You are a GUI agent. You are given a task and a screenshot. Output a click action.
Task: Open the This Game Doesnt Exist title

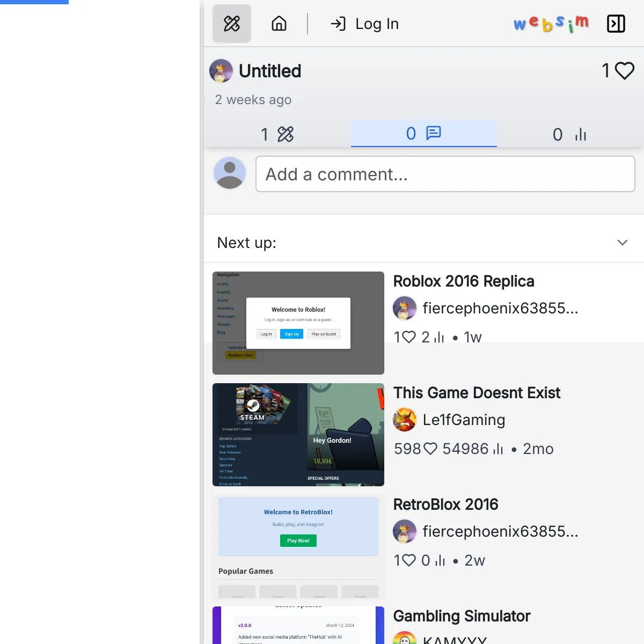pyautogui.click(x=477, y=393)
